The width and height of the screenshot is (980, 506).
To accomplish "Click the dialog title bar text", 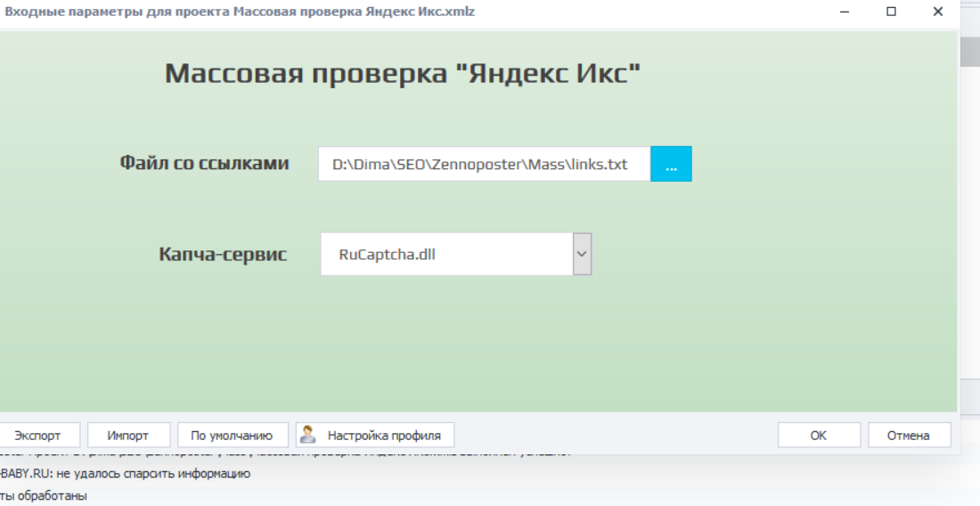I will 240,12.
